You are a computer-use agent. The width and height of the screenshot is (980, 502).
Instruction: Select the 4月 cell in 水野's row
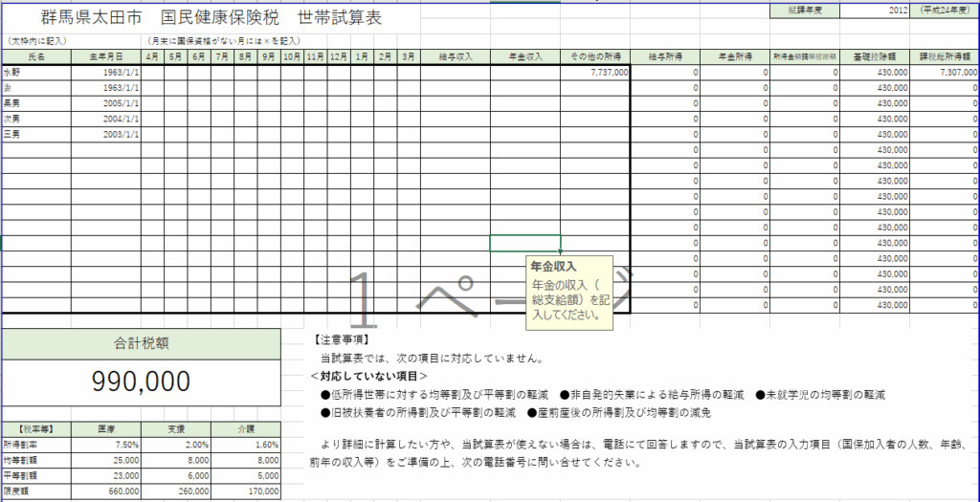153,72
